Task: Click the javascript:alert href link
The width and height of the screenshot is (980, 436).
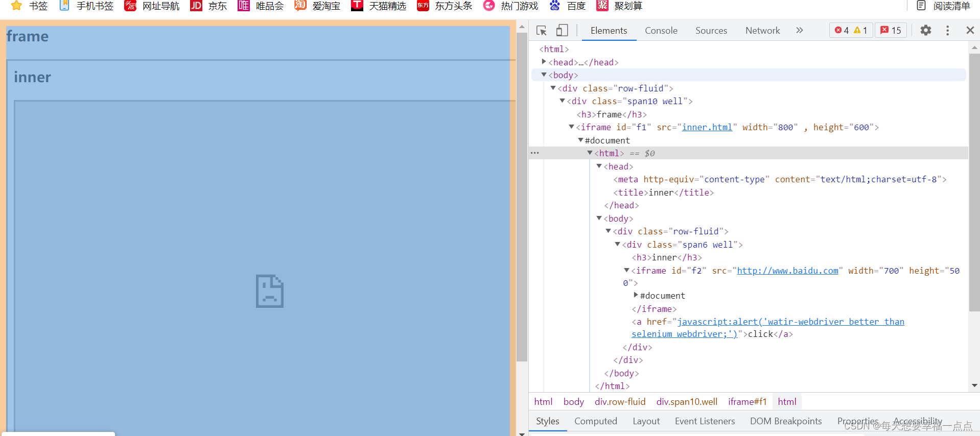Action: pyautogui.click(x=768, y=328)
